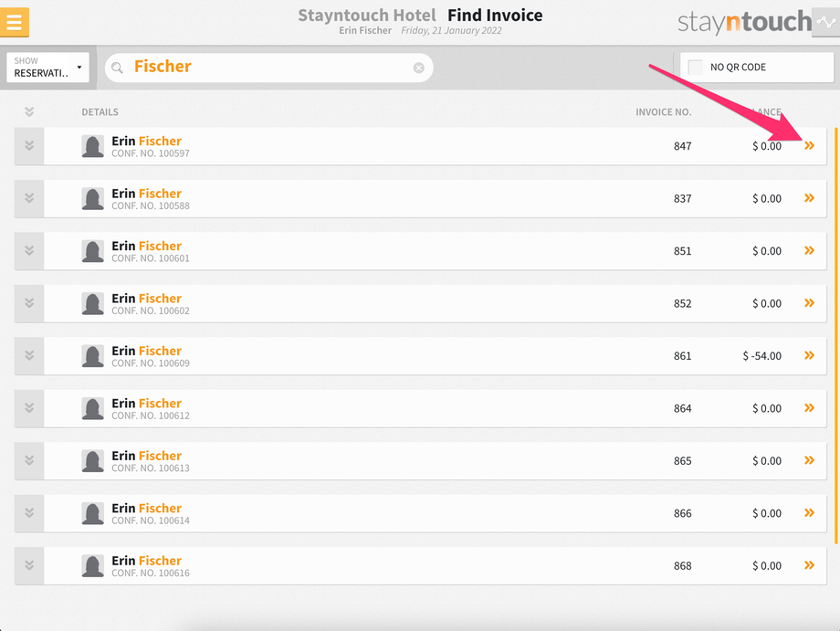Click the balance $ -54.00

(761, 356)
